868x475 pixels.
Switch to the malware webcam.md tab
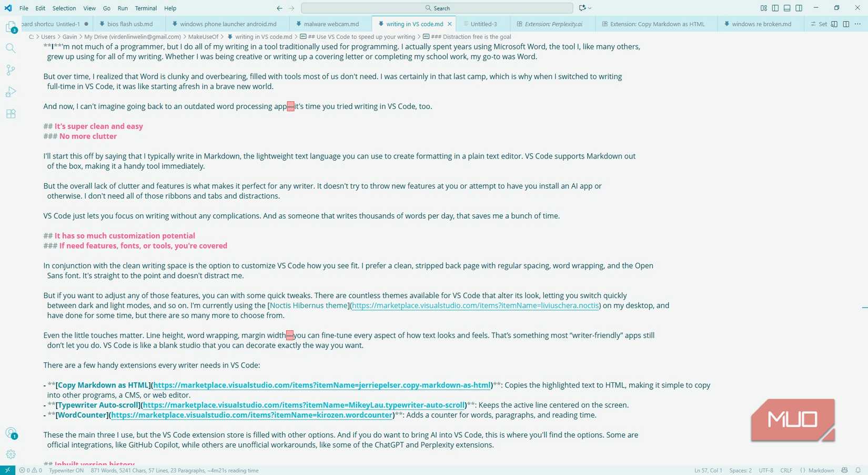[331, 24]
